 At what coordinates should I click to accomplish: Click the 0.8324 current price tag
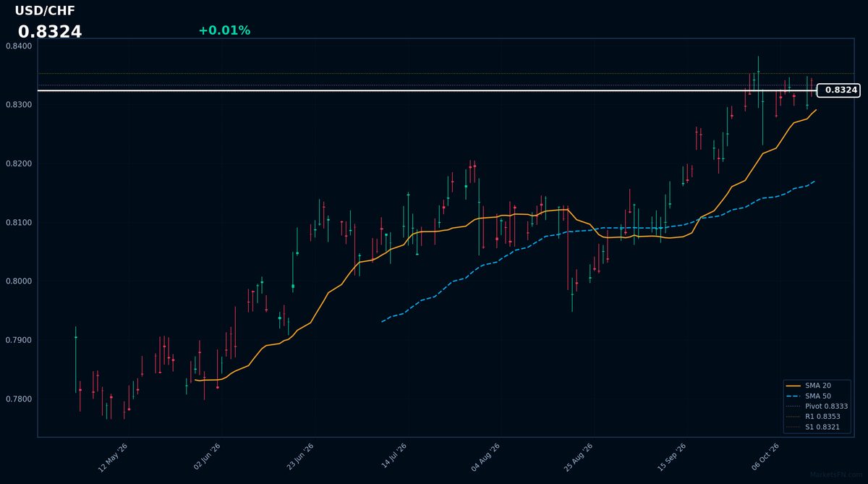[x=838, y=90]
